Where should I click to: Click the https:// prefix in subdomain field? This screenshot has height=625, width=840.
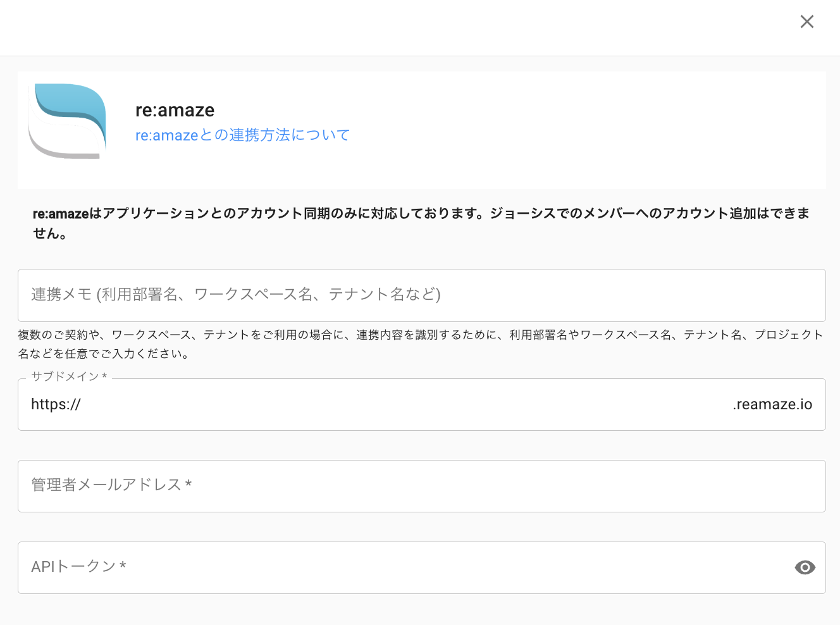[x=56, y=405]
